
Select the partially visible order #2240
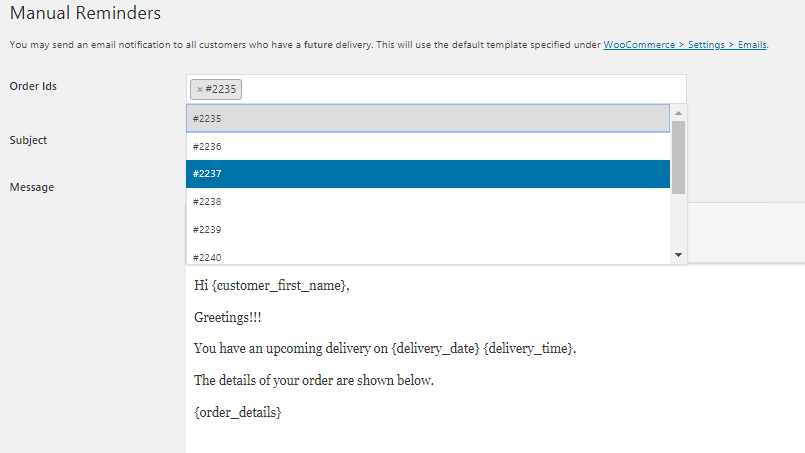tap(428, 255)
